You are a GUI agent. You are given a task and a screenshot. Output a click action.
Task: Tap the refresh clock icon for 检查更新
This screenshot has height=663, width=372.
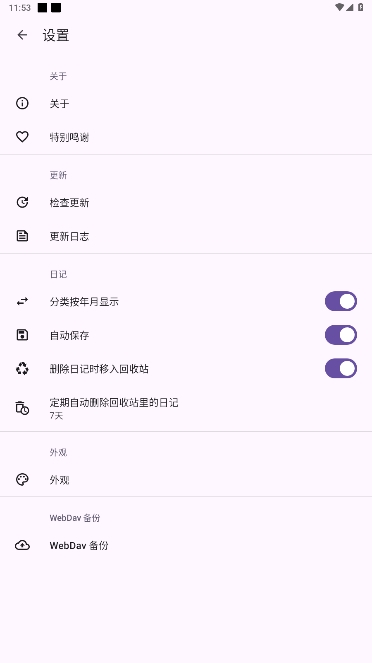(x=22, y=203)
